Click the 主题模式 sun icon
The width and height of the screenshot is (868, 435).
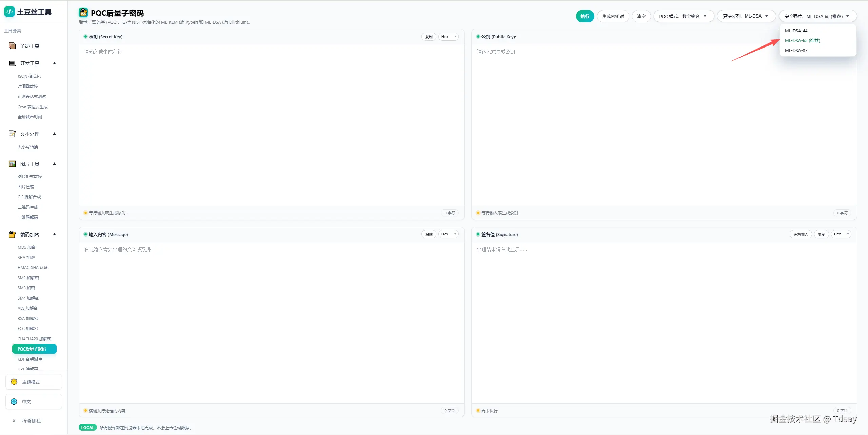tap(14, 382)
